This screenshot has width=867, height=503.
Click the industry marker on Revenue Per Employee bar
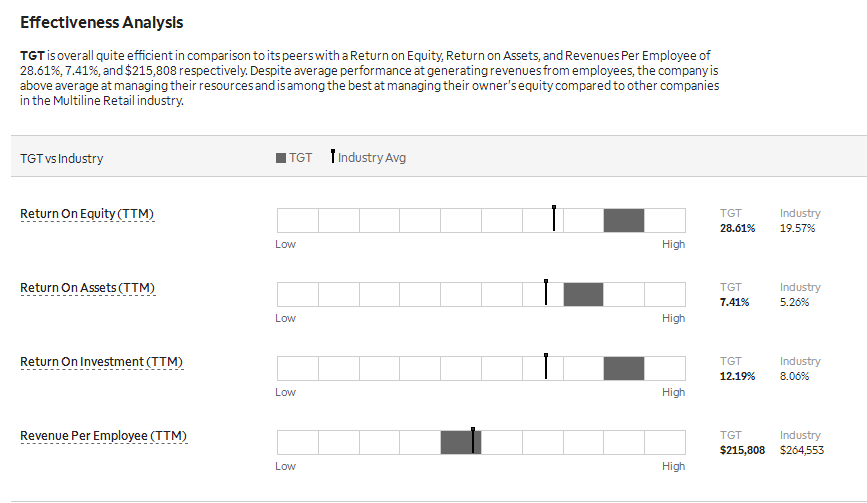tap(473, 441)
